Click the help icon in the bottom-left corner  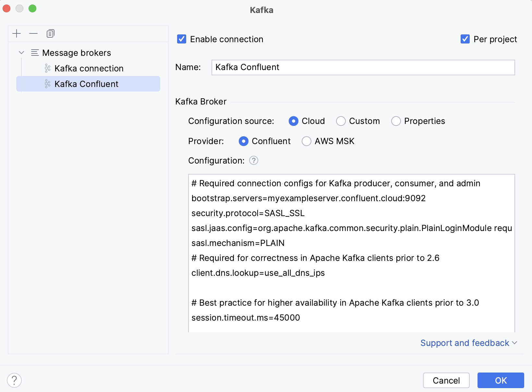click(x=14, y=380)
